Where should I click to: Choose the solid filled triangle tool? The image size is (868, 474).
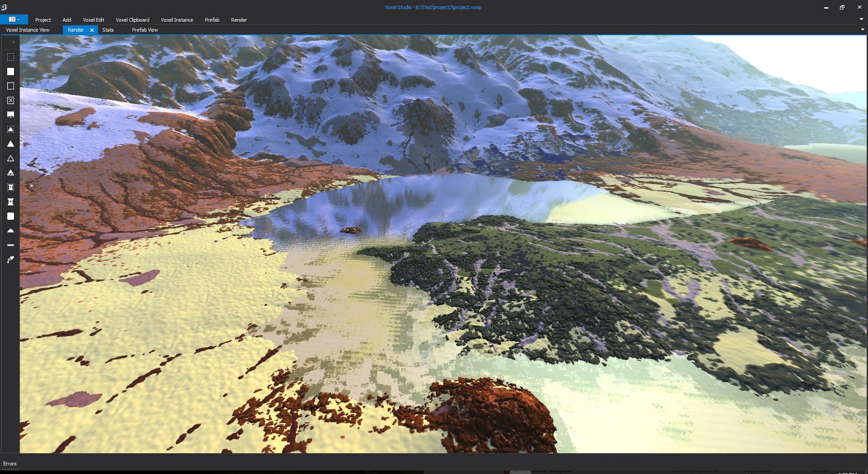tap(10, 144)
